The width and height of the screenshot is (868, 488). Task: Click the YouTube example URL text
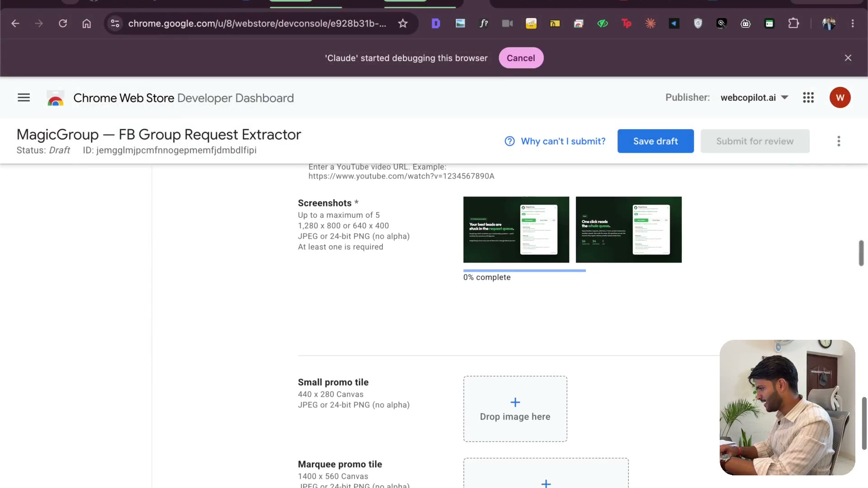[401, 176]
